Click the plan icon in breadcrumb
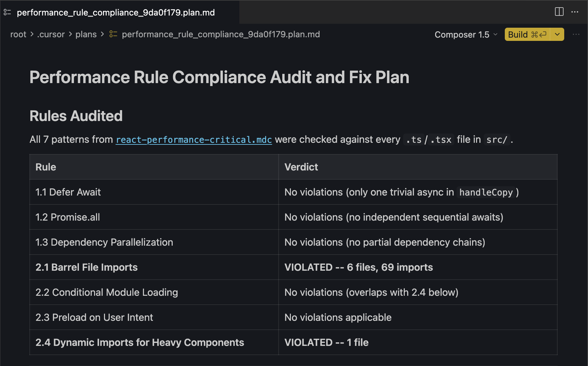The height and width of the screenshot is (366, 588). click(x=113, y=34)
